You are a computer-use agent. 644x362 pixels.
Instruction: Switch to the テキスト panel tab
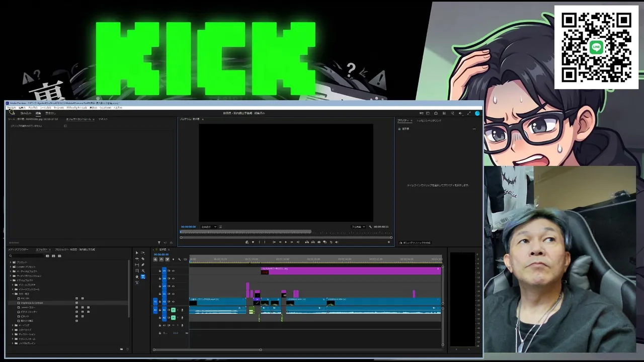coord(103,120)
